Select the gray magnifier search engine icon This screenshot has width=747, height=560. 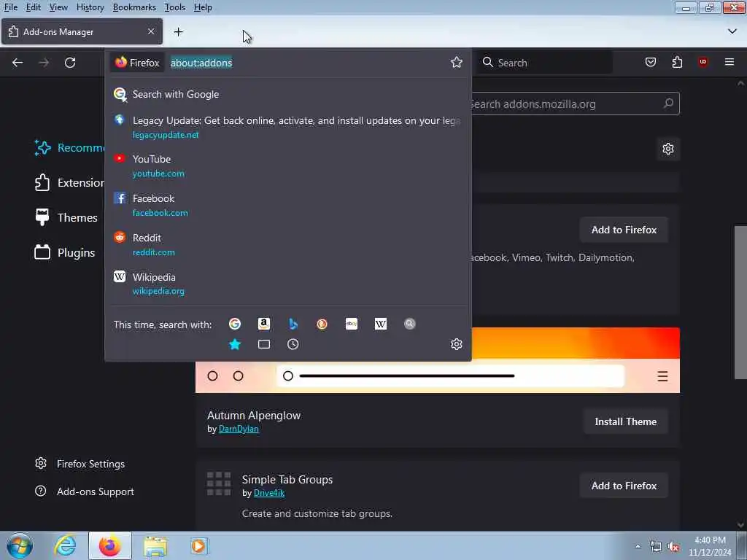(410, 324)
